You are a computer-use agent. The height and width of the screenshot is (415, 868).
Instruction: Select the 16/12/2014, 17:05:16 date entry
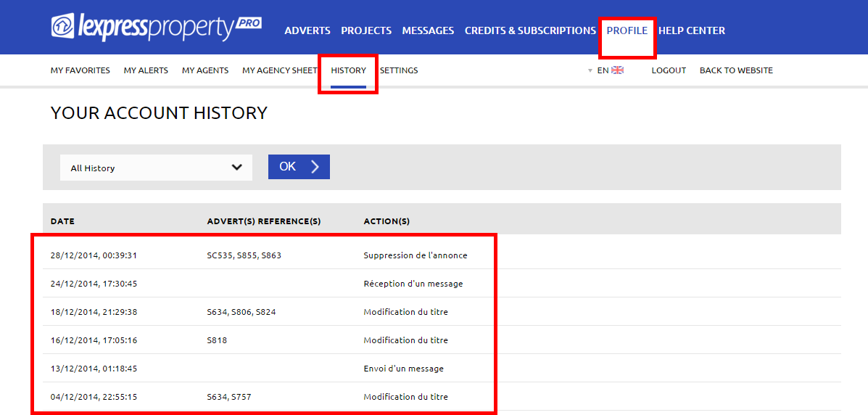tap(94, 340)
